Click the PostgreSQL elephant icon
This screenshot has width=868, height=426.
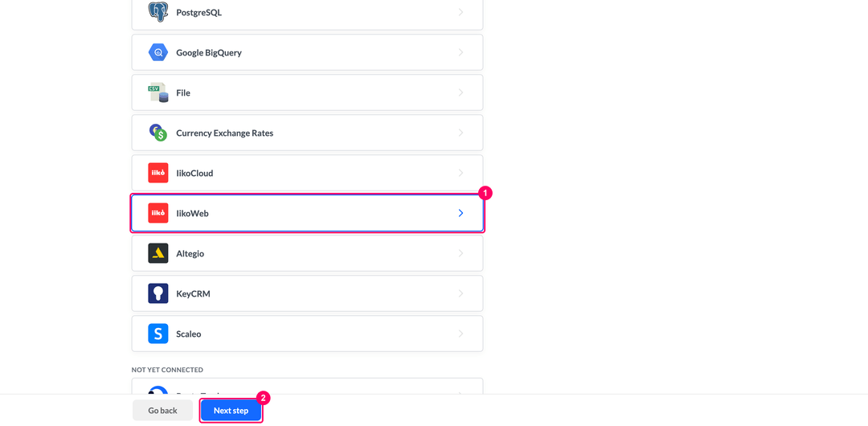coord(158,11)
